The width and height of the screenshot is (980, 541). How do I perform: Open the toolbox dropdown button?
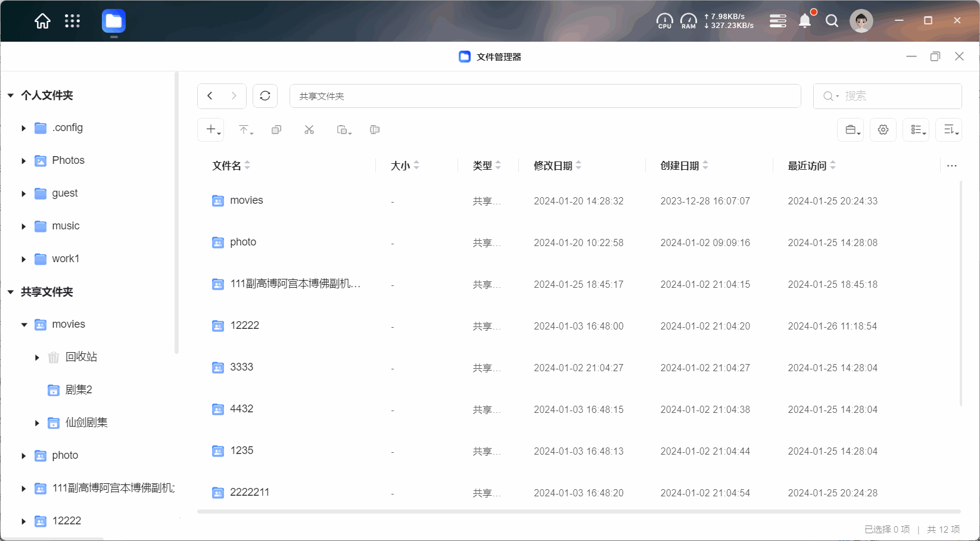pyautogui.click(x=851, y=129)
